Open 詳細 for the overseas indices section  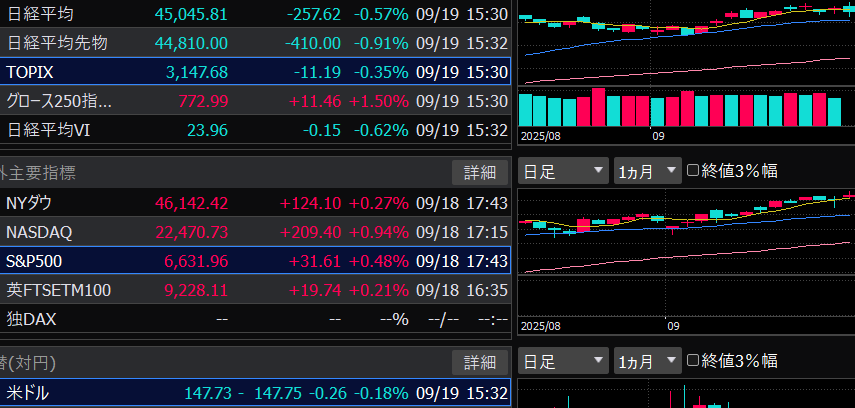[x=479, y=172]
